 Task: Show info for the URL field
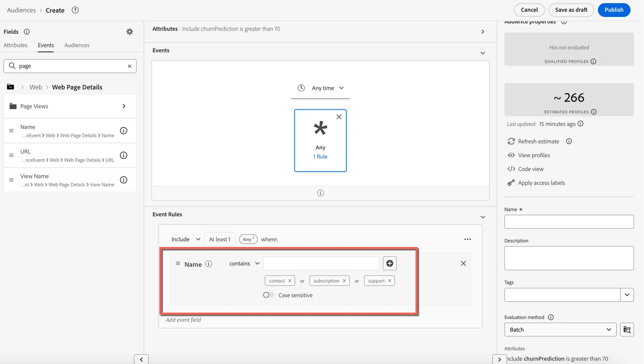tap(124, 155)
